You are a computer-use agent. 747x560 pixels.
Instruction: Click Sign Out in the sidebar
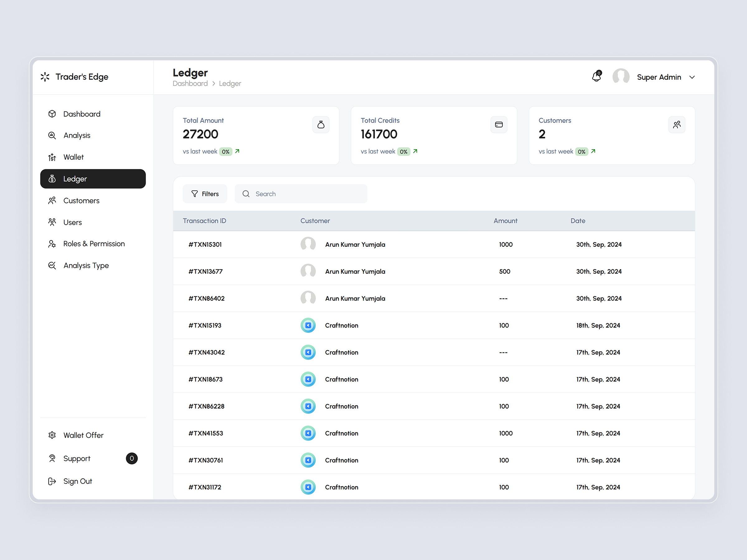pyautogui.click(x=77, y=481)
